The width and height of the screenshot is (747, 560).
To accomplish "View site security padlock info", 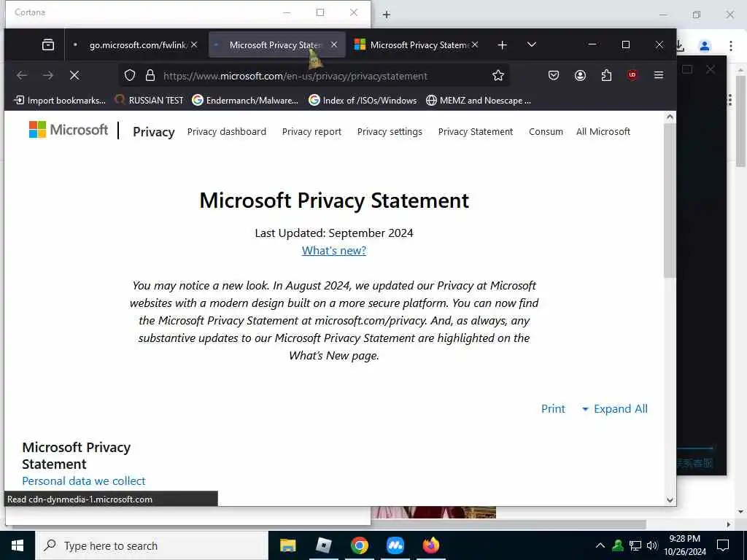I will click(x=150, y=75).
